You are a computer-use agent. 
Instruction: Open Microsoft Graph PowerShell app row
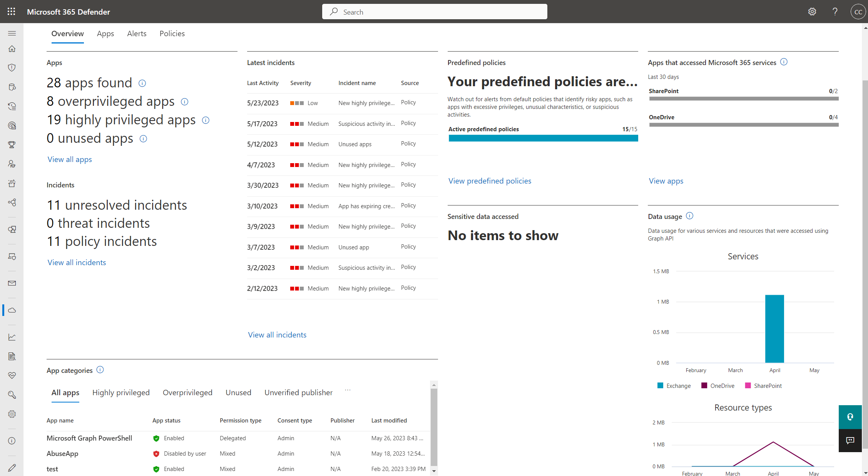(237, 438)
